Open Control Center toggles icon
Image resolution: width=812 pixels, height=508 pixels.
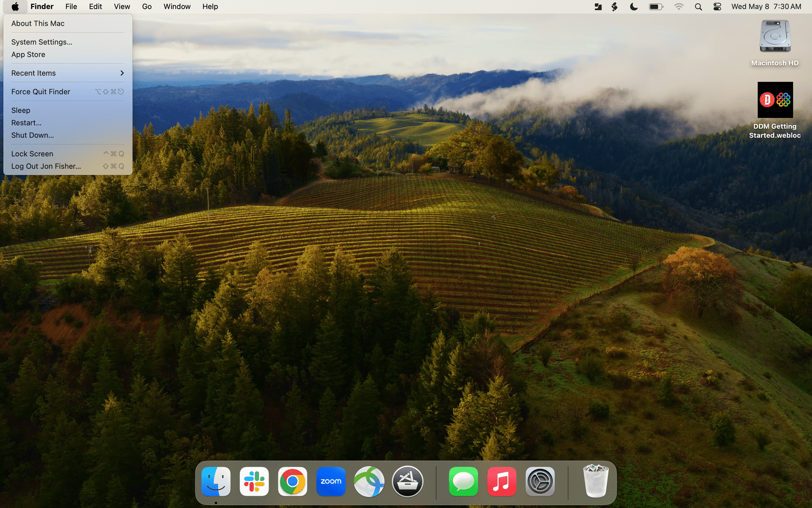click(717, 7)
